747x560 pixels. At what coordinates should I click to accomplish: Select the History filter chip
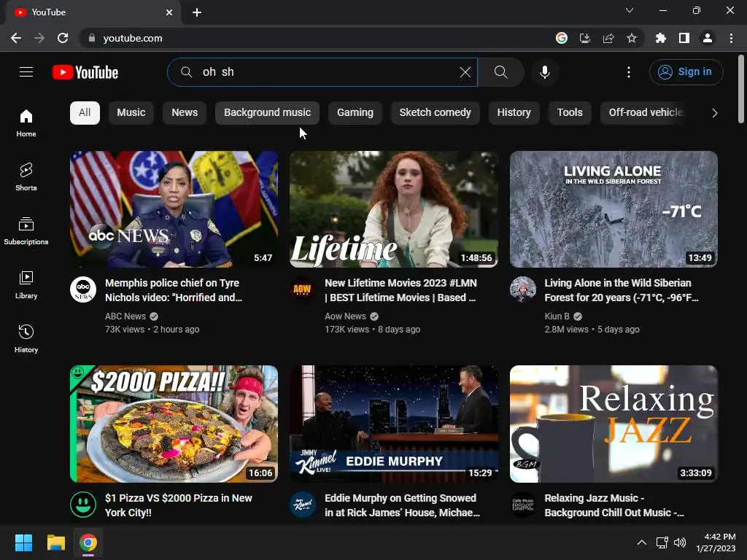[x=514, y=113]
